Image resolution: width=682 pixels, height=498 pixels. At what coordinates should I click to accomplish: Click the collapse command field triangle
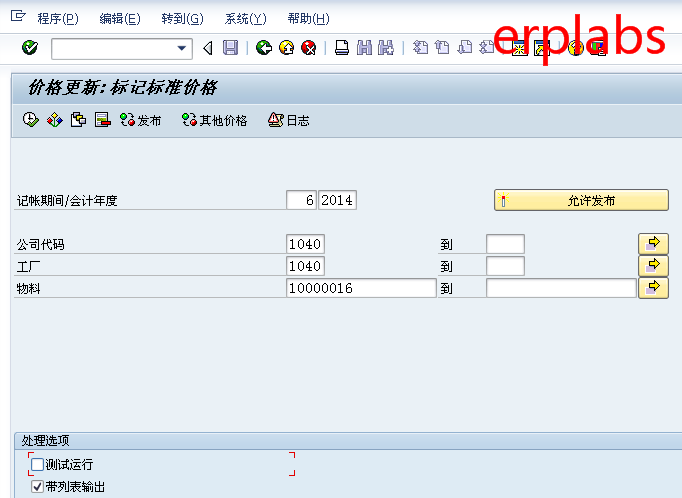coord(208,48)
